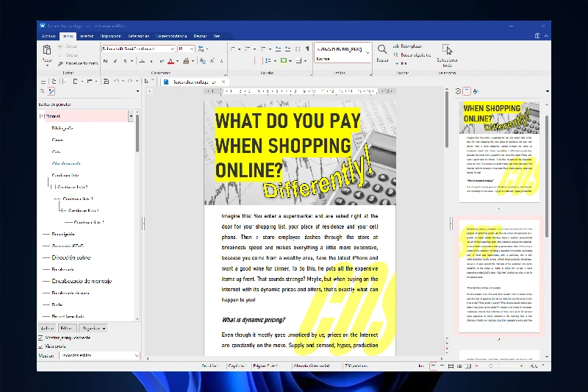Select the first page thumbnail in sidebar
Screen dimensions: 588x392
point(499,152)
